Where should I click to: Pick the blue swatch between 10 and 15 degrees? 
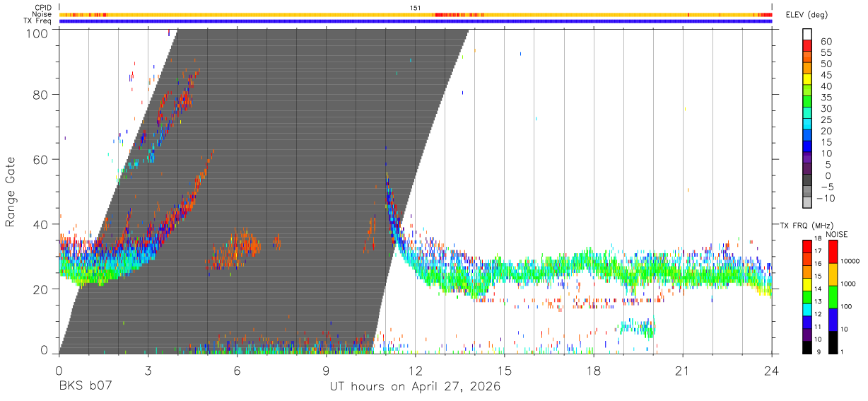[x=807, y=148]
